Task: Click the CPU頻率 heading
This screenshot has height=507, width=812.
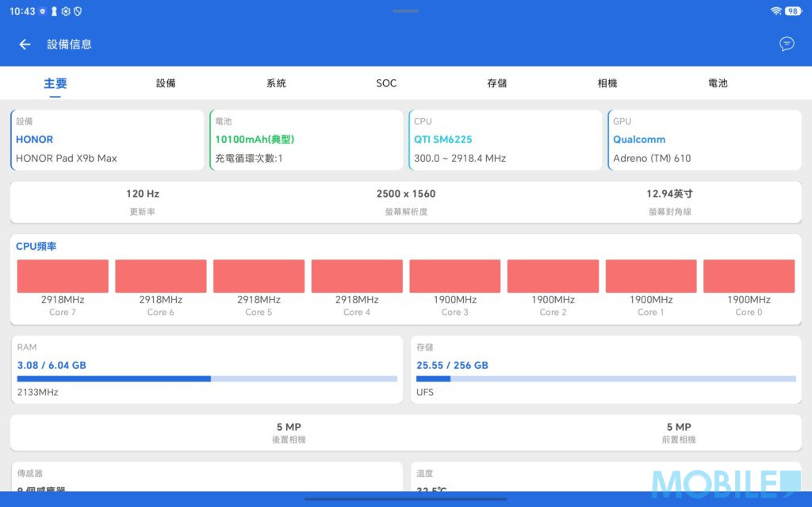Action: tap(36, 246)
